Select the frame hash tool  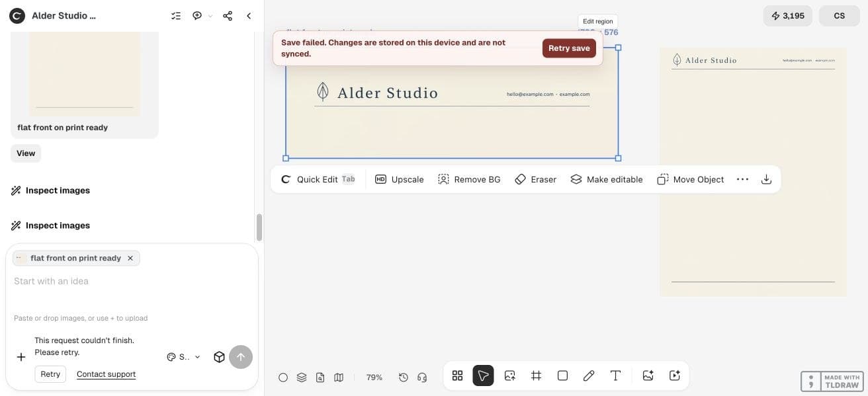tap(537, 376)
